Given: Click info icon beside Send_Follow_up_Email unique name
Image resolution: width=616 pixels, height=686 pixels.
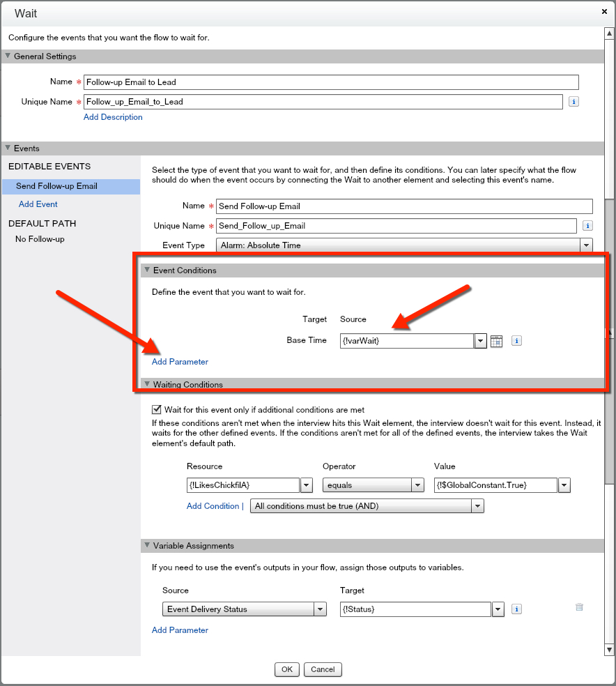Looking at the screenshot, I should click(587, 226).
